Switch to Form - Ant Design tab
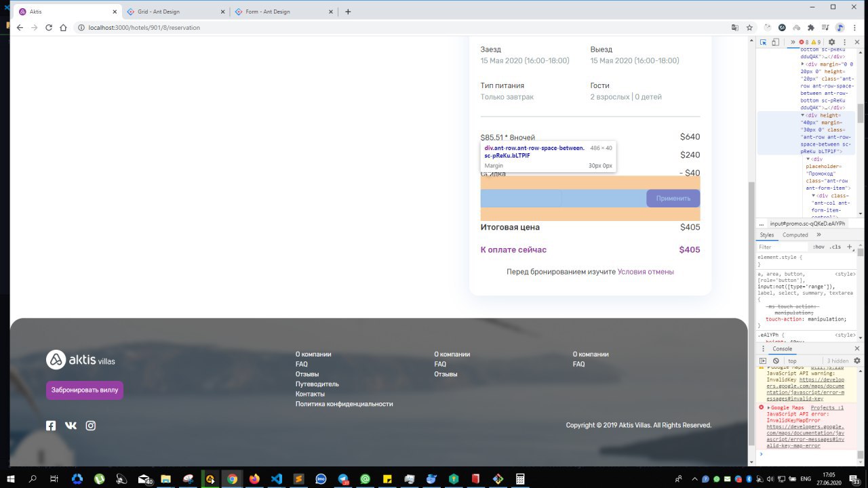This screenshot has width=868, height=488. click(x=283, y=12)
